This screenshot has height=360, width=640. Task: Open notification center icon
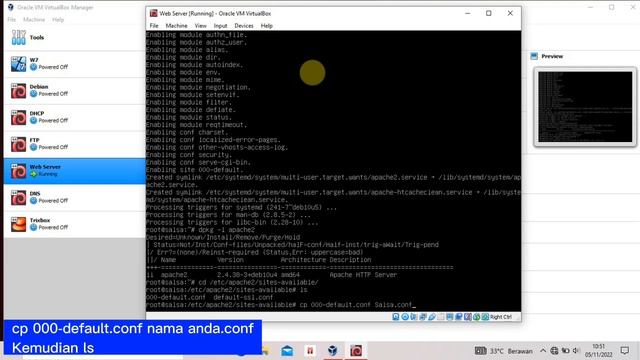click(x=624, y=351)
